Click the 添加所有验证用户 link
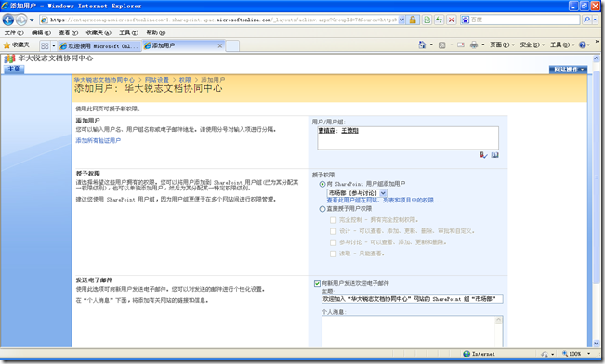The width and height of the screenshot is (605, 364). tap(98, 141)
